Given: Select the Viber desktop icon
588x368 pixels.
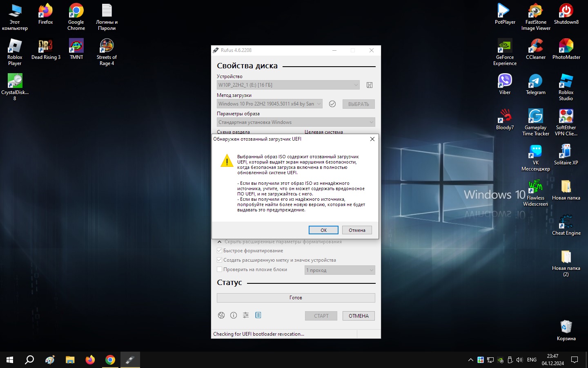Looking at the screenshot, I should 505,85.
